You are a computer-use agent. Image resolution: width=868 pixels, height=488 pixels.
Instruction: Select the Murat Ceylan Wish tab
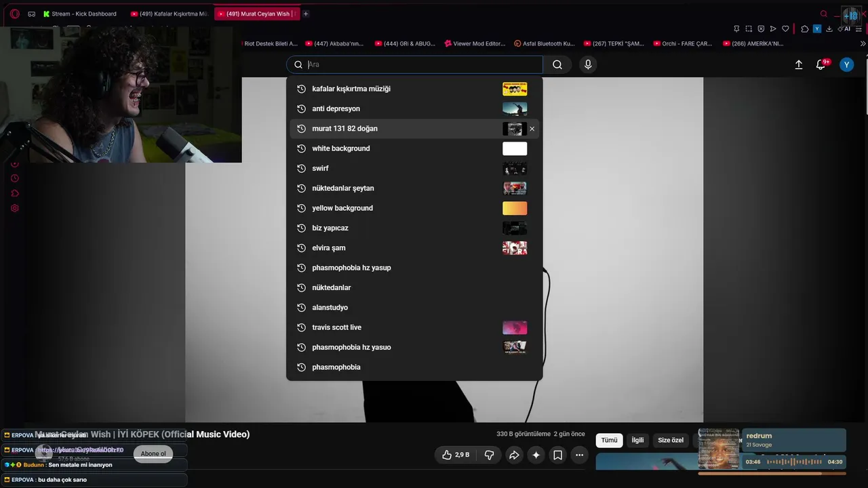coord(257,14)
